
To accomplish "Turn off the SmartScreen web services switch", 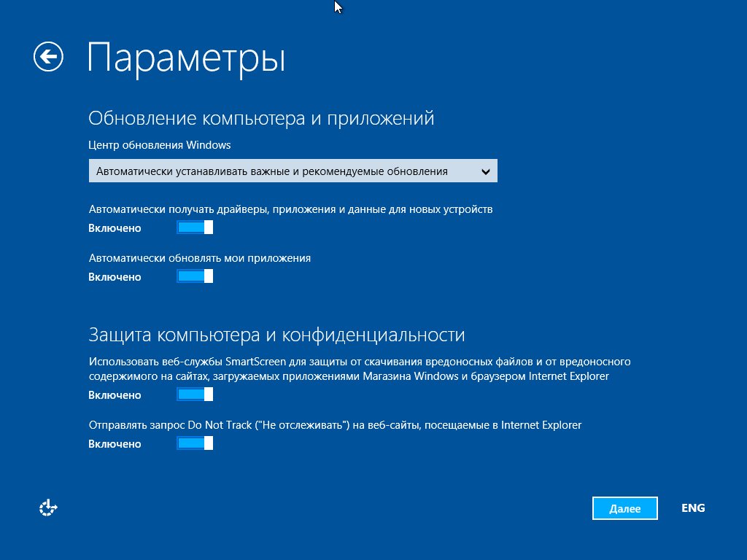I will coord(195,394).
